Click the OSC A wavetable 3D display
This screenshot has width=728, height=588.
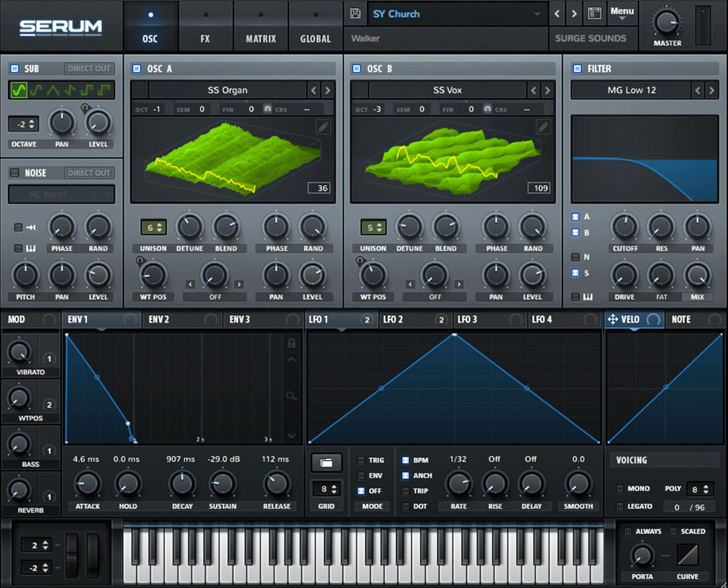pyautogui.click(x=233, y=159)
